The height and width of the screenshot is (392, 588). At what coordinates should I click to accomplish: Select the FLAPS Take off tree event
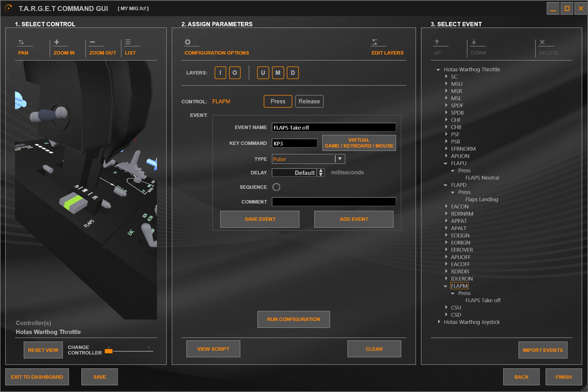(x=483, y=300)
